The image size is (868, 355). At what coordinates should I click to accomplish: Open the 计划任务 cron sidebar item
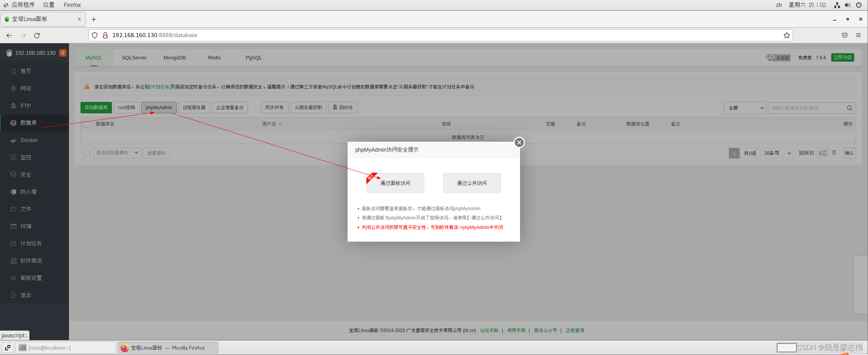34,244
